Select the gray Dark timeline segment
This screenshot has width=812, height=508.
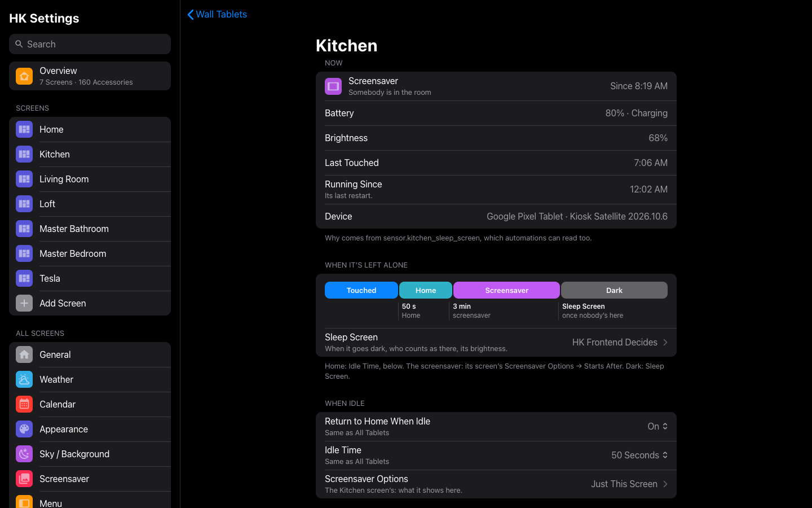click(x=614, y=290)
